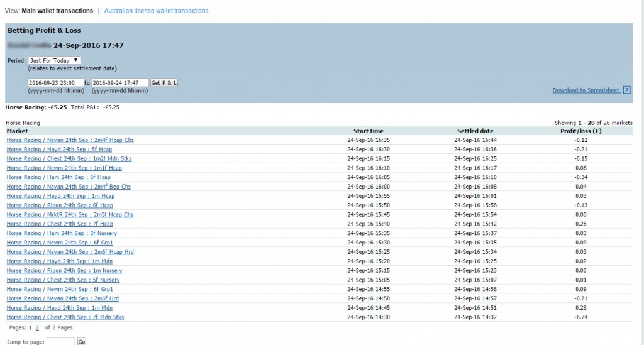Image resolution: width=644 pixels, height=345 pixels.
Task: Select Main wallet transactions view
Action: (x=57, y=11)
